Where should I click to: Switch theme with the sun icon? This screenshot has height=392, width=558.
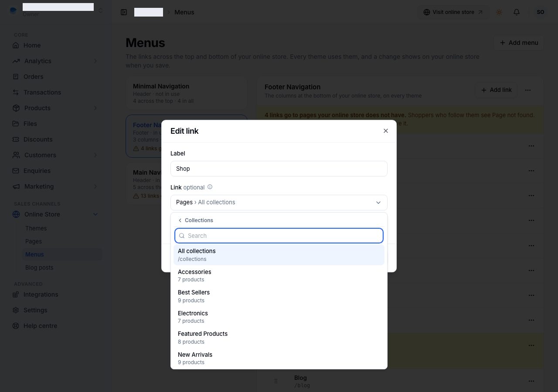(499, 12)
